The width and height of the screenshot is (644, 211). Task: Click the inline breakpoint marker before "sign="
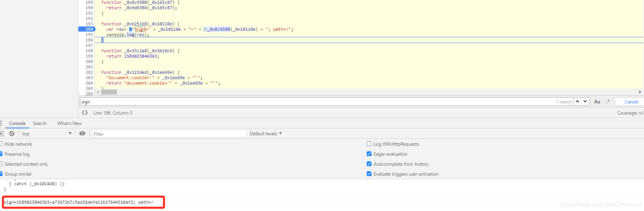tap(131, 29)
